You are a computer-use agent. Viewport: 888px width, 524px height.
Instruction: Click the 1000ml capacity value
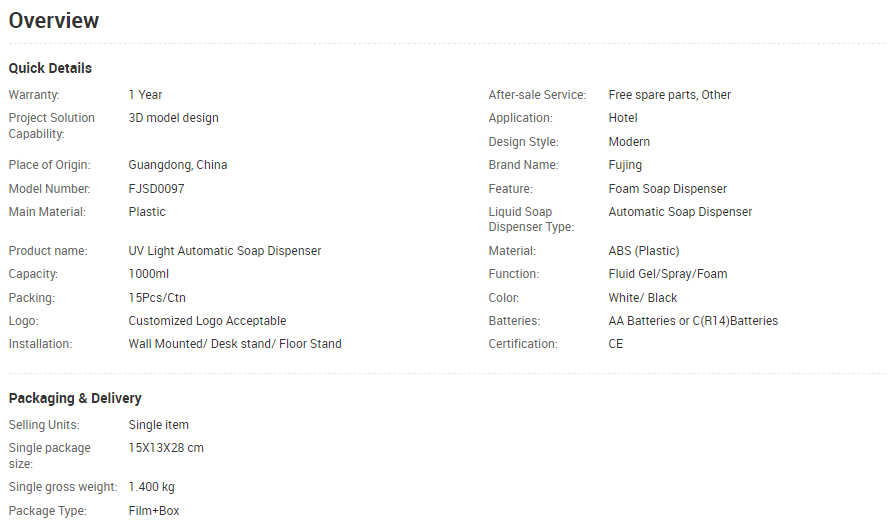click(148, 274)
